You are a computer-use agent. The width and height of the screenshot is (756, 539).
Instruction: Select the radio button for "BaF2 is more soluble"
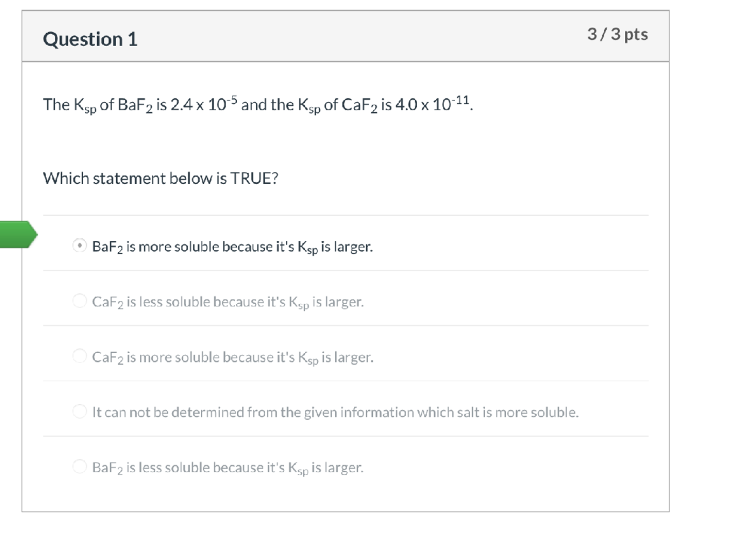(79, 246)
